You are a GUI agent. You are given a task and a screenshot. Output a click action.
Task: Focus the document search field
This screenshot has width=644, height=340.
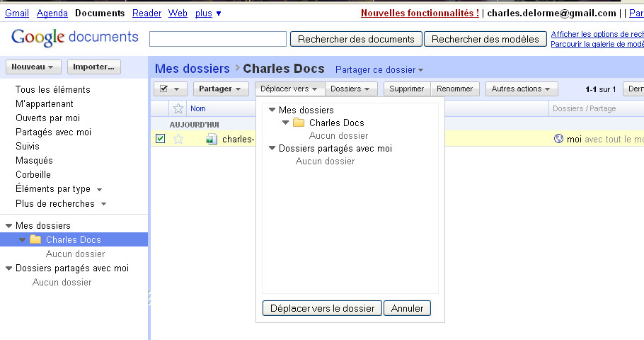pyautogui.click(x=218, y=39)
